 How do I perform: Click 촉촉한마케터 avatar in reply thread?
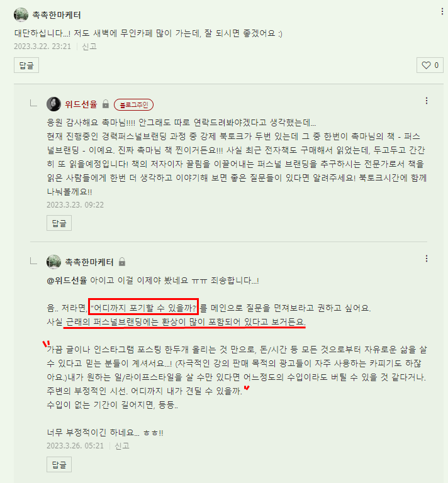click(53, 262)
